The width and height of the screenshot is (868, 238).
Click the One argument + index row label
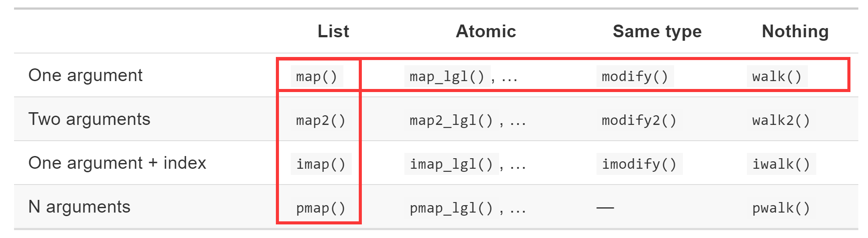point(117,163)
